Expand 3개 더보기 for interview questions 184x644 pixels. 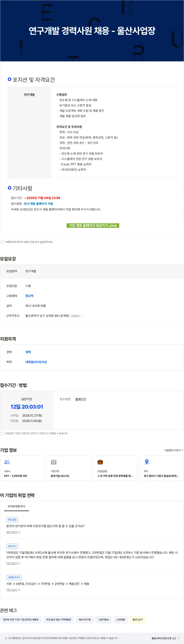(x=13, y=532)
